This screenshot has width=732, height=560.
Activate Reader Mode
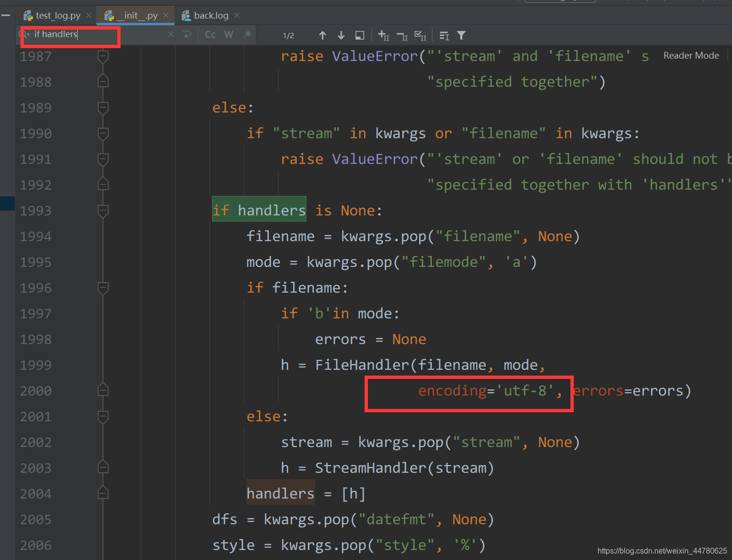pos(691,55)
